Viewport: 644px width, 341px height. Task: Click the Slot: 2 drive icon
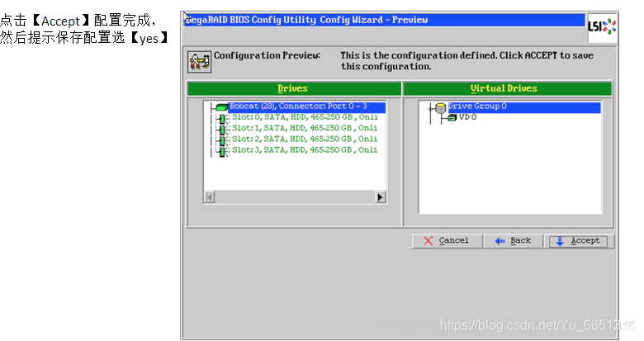223,141
